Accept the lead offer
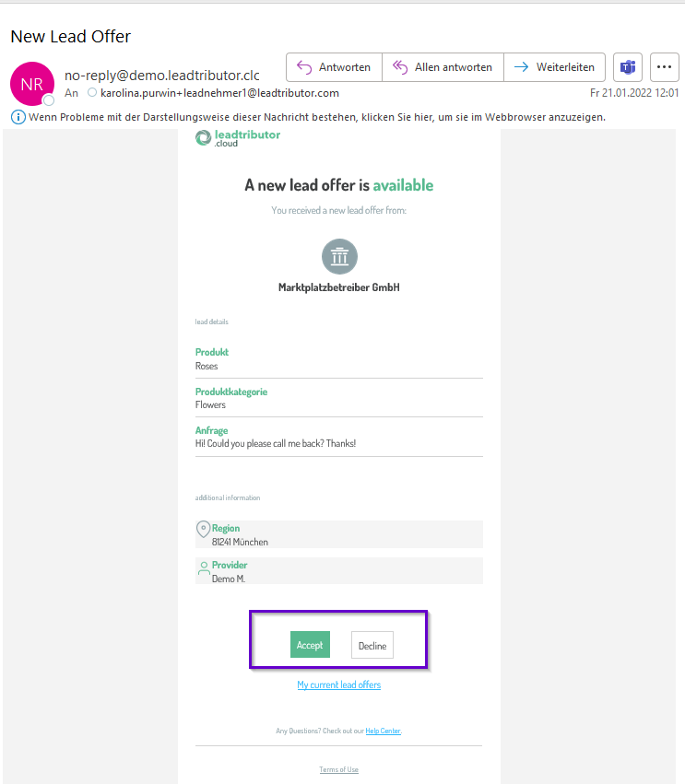Image resolution: width=685 pixels, height=784 pixels. (310, 645)
